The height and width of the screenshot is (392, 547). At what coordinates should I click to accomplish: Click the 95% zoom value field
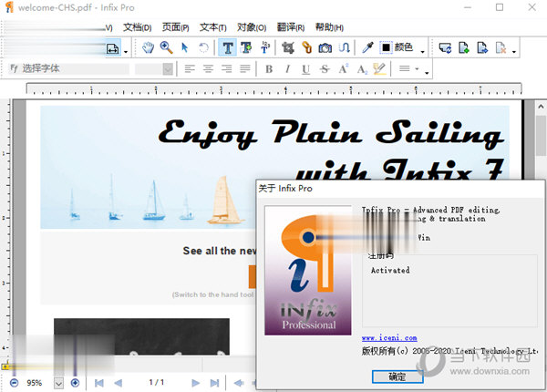(35, 383)
